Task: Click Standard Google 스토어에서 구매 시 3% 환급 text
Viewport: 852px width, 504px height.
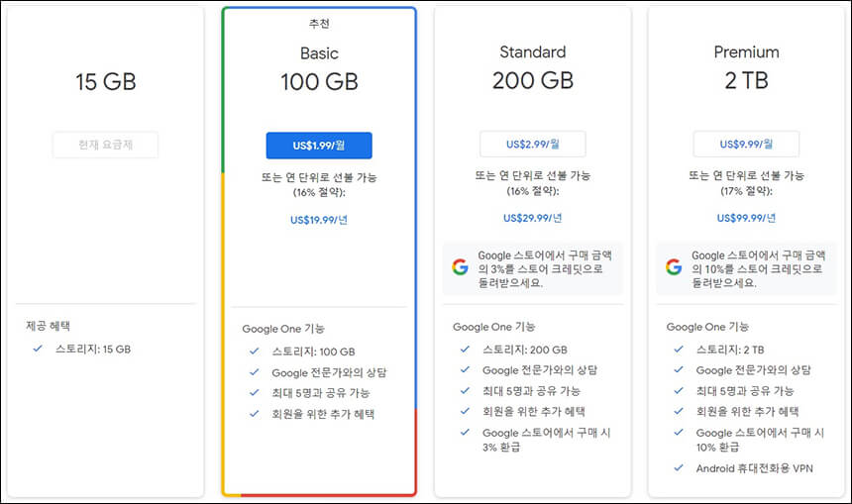Action: point(547,440)
